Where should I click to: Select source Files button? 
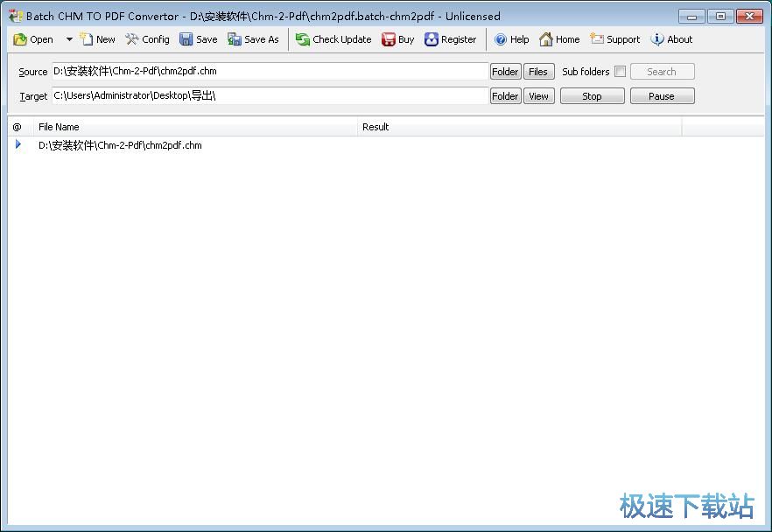click(x=538, y=72)
